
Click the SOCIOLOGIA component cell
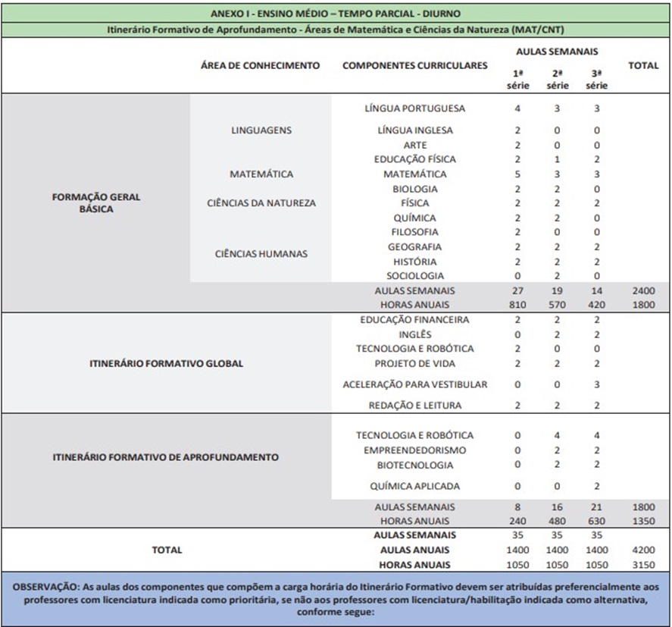click(x=414, y=276)
